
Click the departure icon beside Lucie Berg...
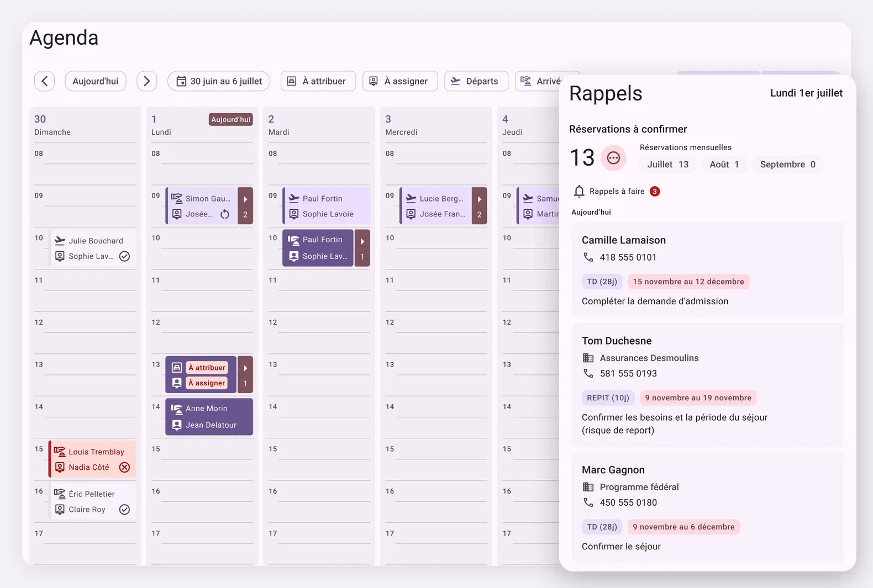click(x=411, y=198)
